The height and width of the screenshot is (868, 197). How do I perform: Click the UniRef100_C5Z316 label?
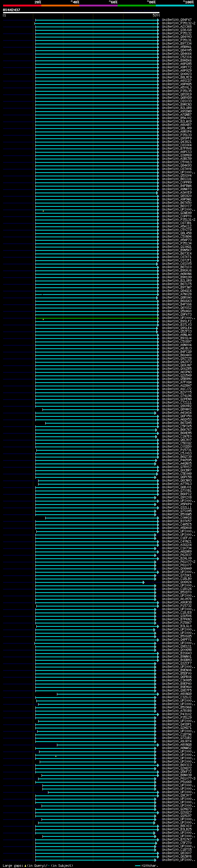click(x=177, y=57)
